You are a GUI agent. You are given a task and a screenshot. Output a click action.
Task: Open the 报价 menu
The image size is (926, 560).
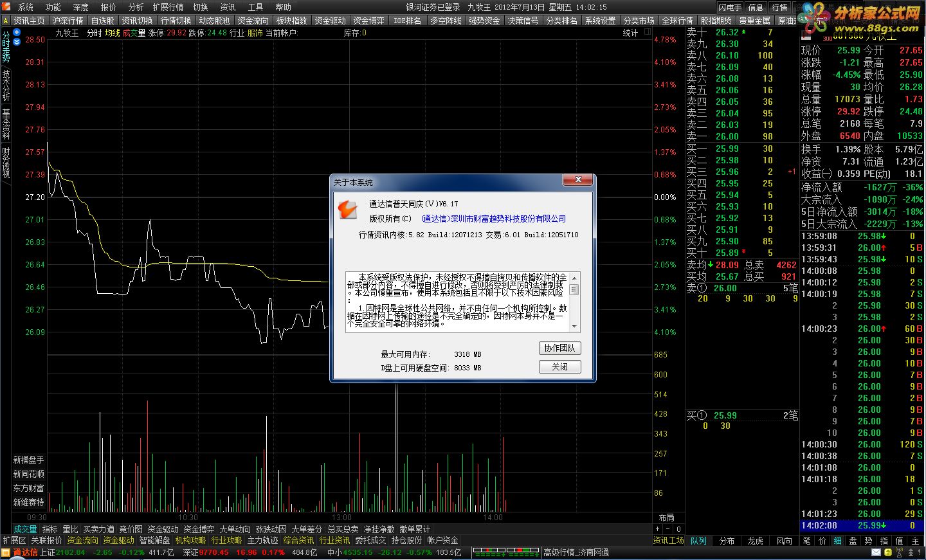(109, 7)
